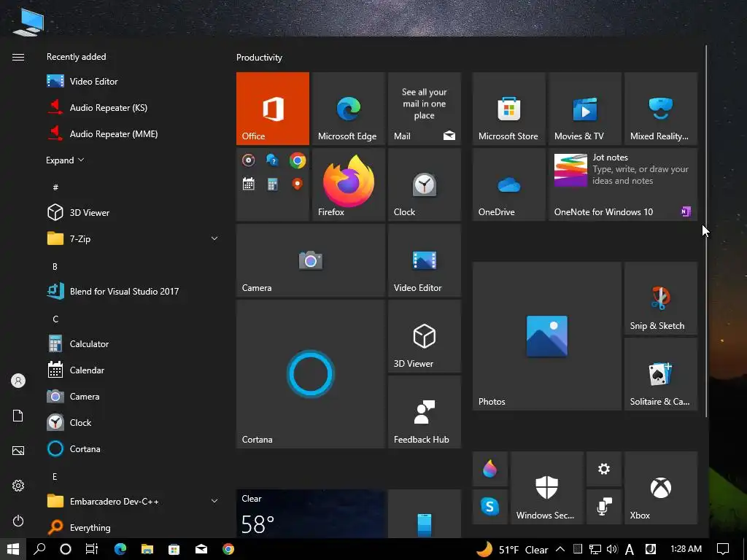
Task: Open the small Voice Recorder microphone tile
Action: pyautogui.click(x=604, y=507)
